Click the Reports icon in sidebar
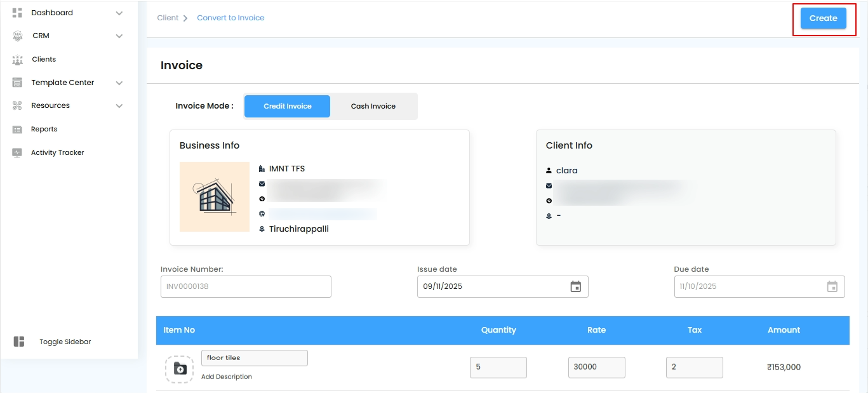 (x=18, y=130)
